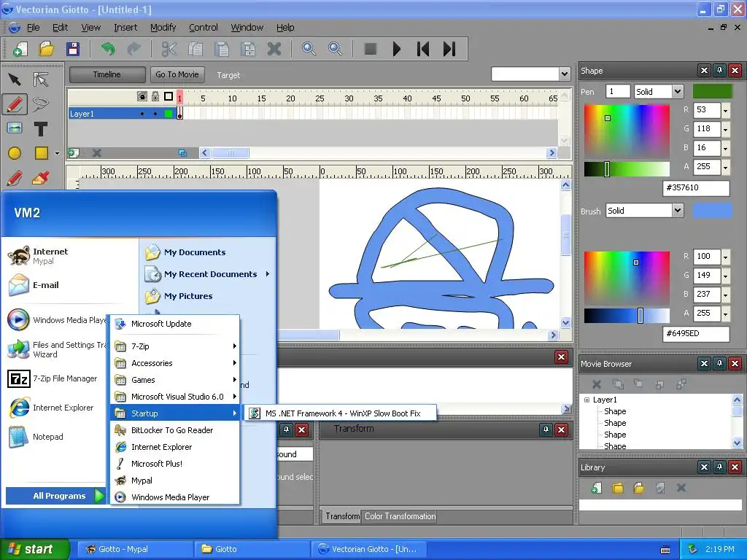
Task: Delete layer using the timeline X icon
Action: coord(97,153)
